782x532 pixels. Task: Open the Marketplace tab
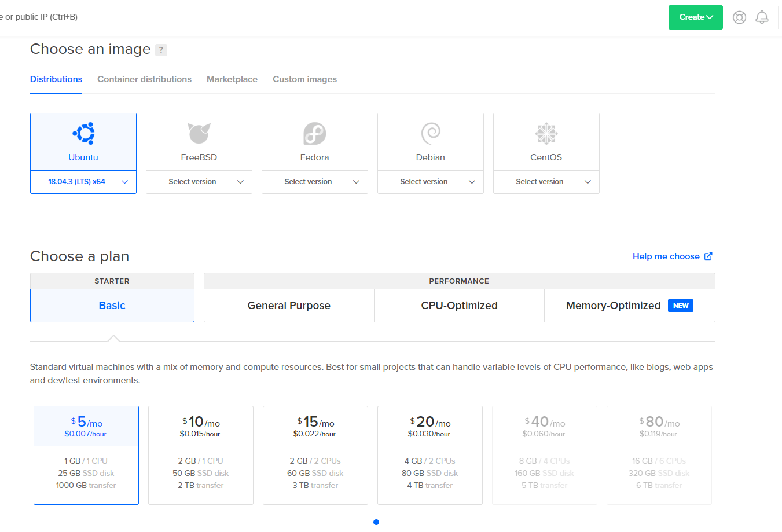[232, 79]
